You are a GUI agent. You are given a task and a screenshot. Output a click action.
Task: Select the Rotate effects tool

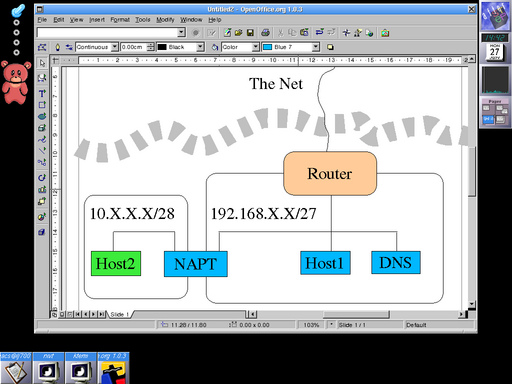(x=42, y=177)
